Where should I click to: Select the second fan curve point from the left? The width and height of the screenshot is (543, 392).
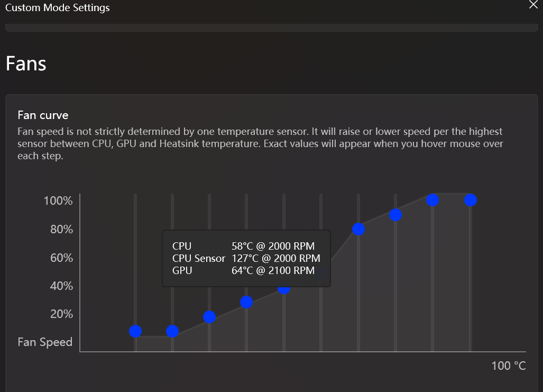172,331
